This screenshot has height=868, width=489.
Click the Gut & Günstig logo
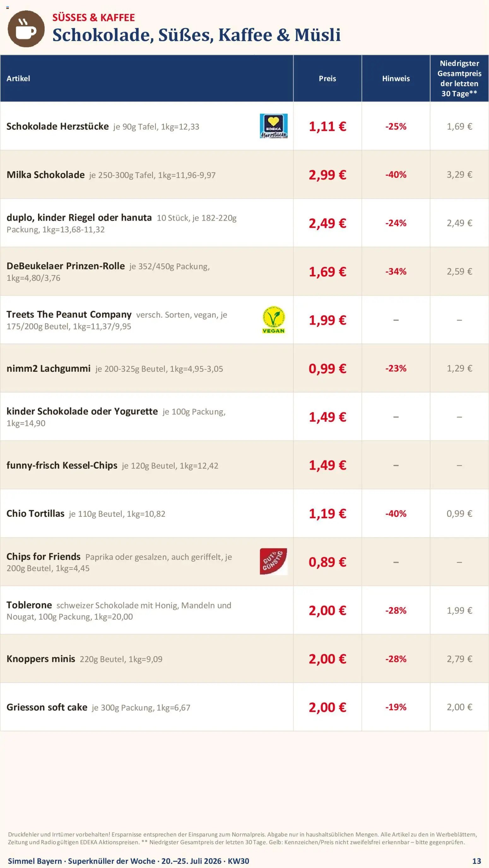pyautogui.click(x=274, y=561)
